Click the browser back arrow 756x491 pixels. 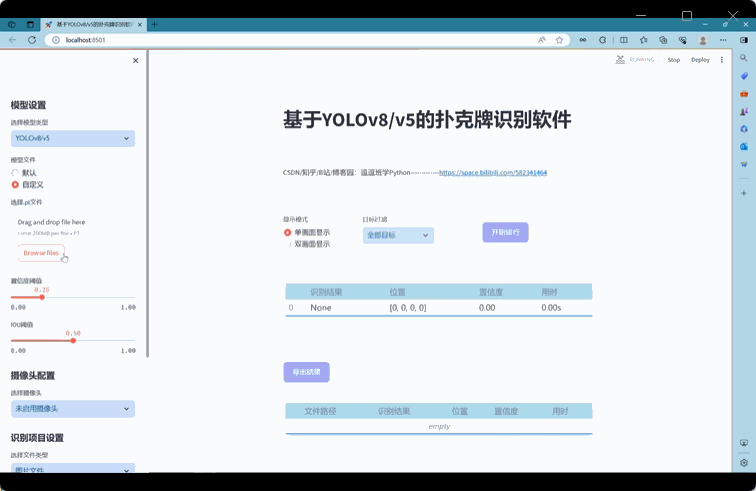13,40
